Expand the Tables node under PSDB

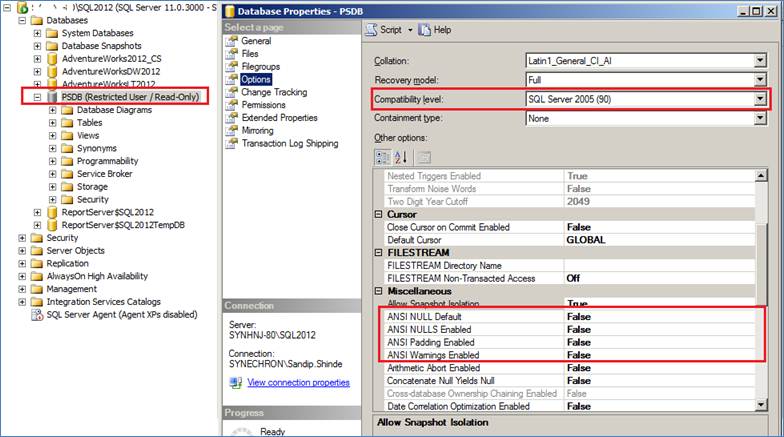[x=52, y=123]
